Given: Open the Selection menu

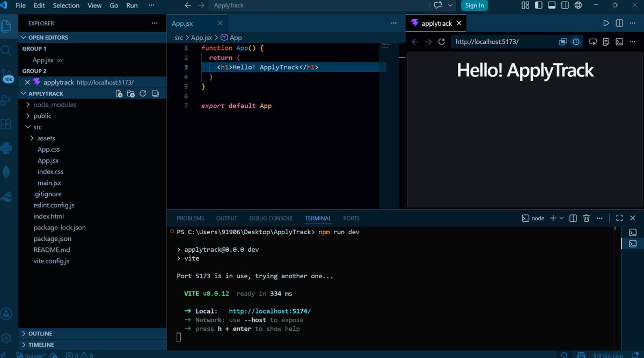Looking at the screenshot, I should click(x=66, y=5).
